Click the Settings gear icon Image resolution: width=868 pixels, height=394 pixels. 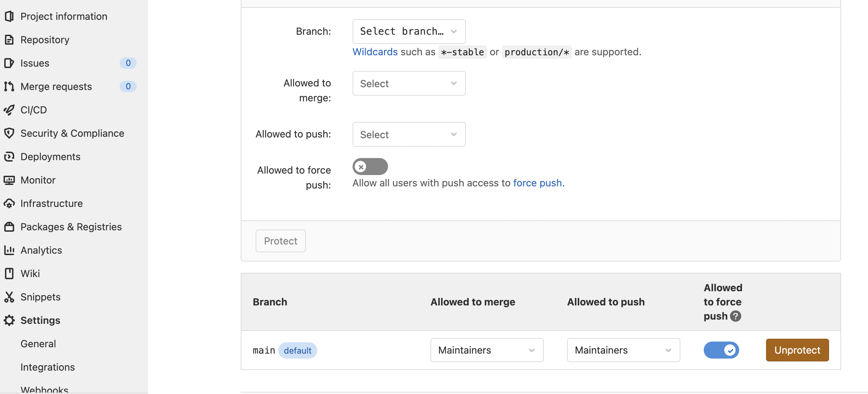click(x=9, y=320)
